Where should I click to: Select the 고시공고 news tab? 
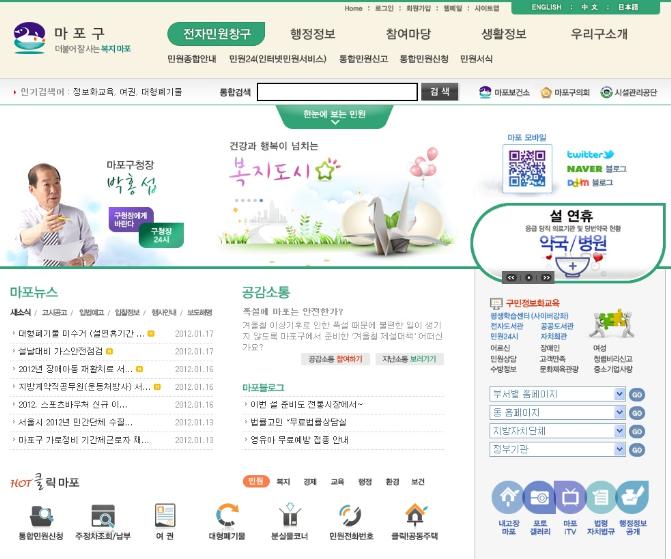(54, 312)
